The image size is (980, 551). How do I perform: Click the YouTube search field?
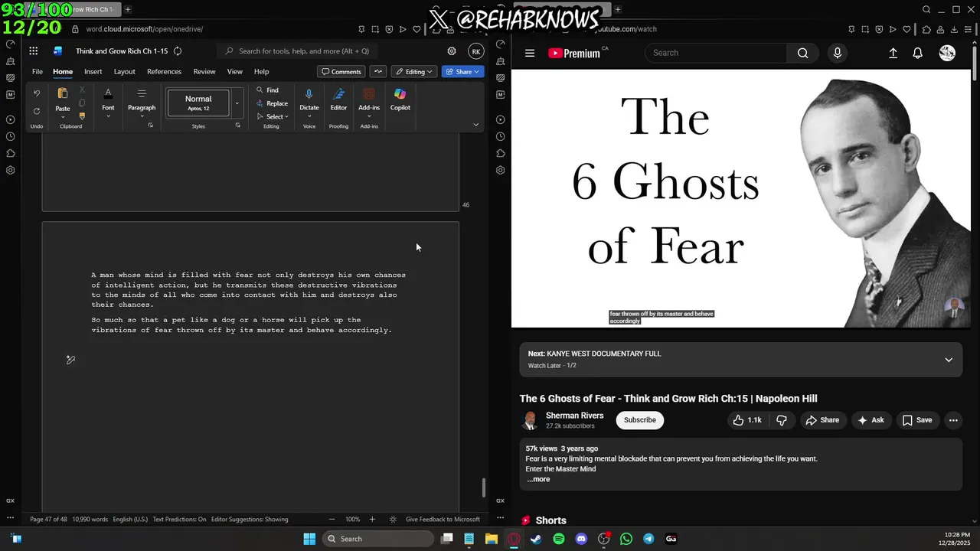click(716, 53)
